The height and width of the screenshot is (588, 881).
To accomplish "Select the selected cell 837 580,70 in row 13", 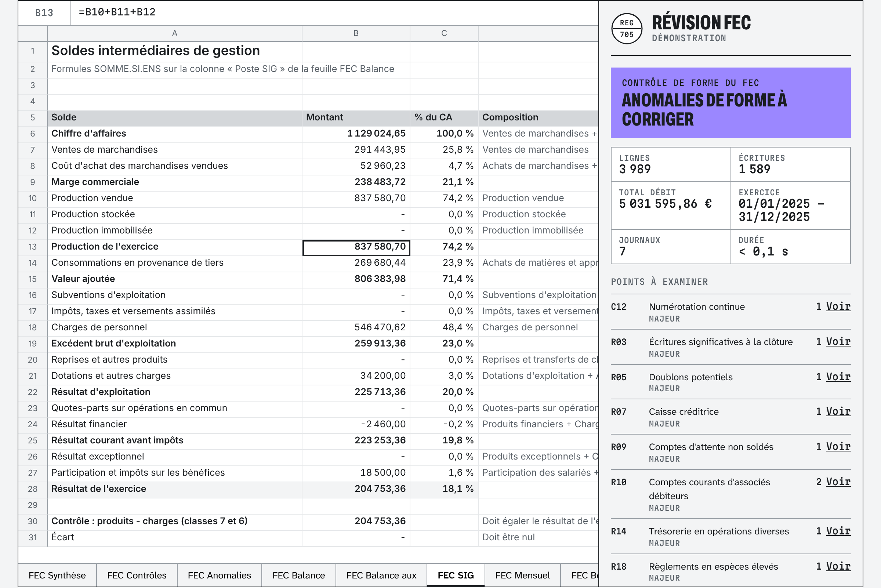I will [x=356, y=247].
